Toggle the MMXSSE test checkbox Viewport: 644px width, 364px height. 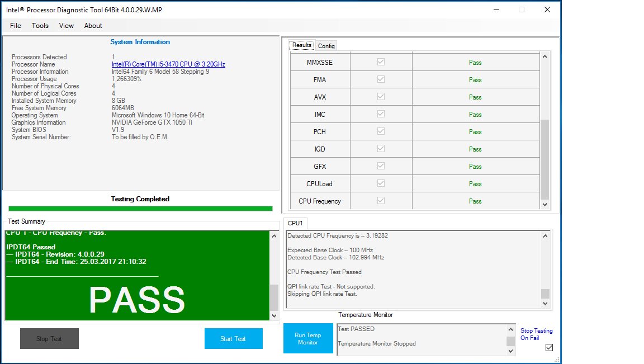tap(381, 62)
